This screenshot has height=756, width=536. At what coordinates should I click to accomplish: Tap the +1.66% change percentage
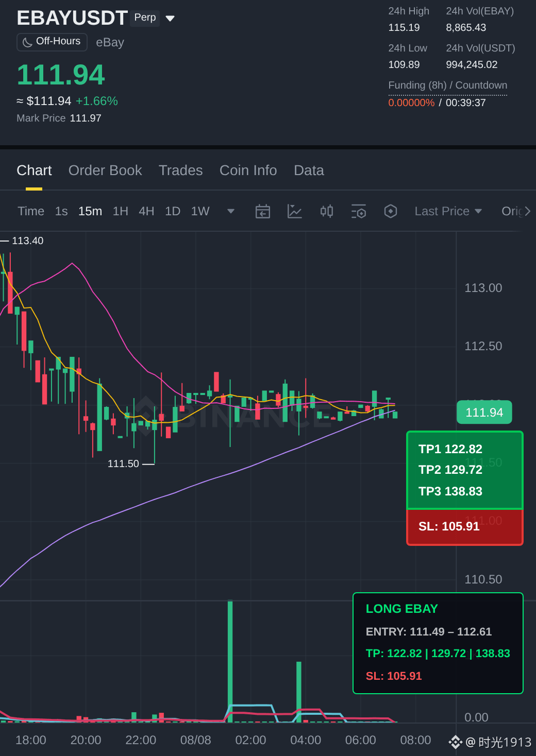click(97, 101)
